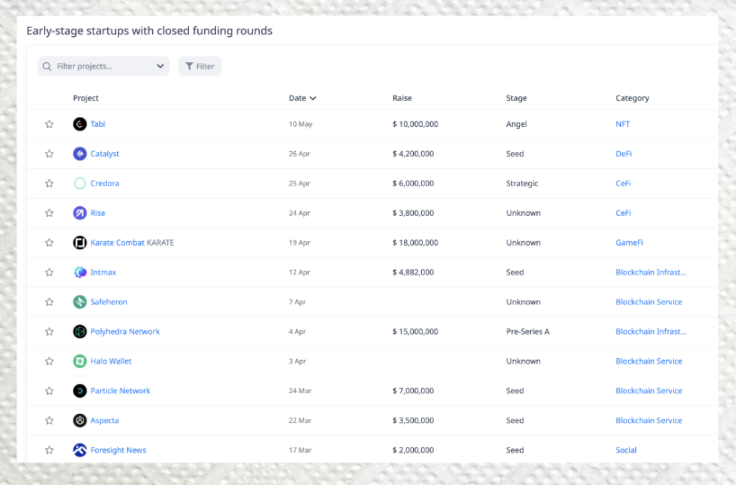Toggle the favorite star for Tabi
Screen dimensions: 736x485
(49, 124)
